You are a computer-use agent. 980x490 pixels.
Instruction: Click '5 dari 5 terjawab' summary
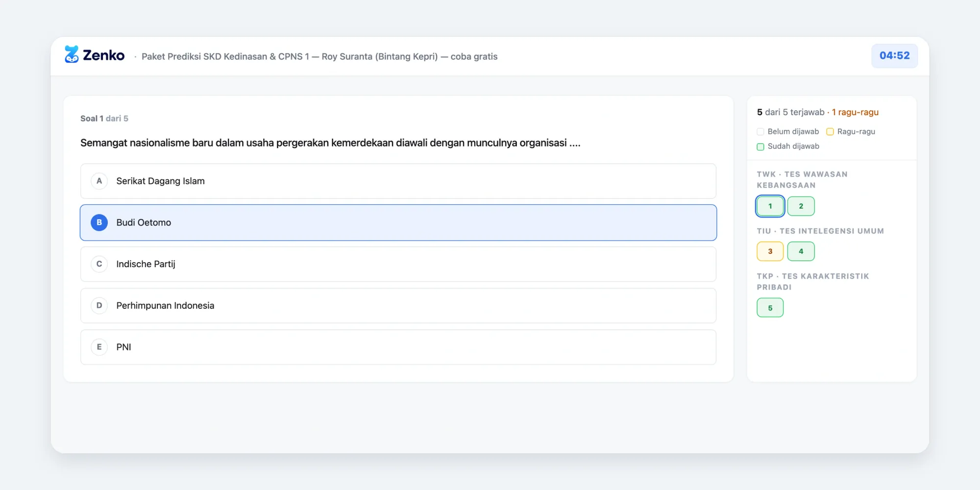(x=791, y=112)
